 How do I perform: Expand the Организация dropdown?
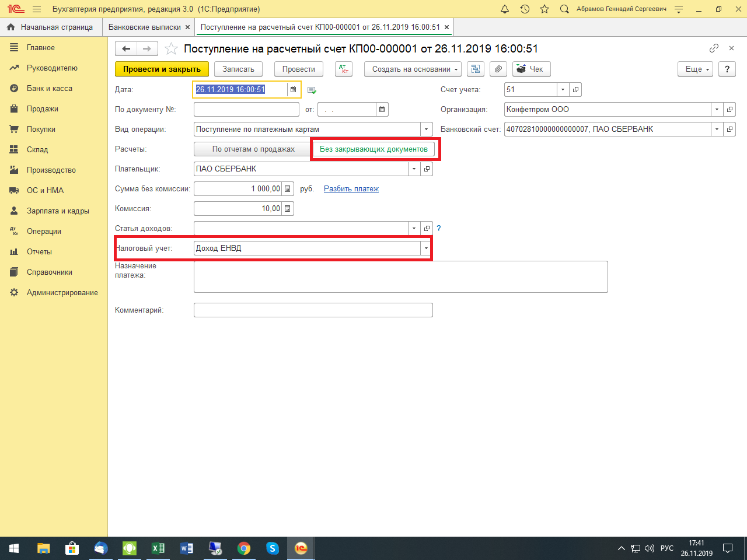pyautogui.click(x=717, y=110)
